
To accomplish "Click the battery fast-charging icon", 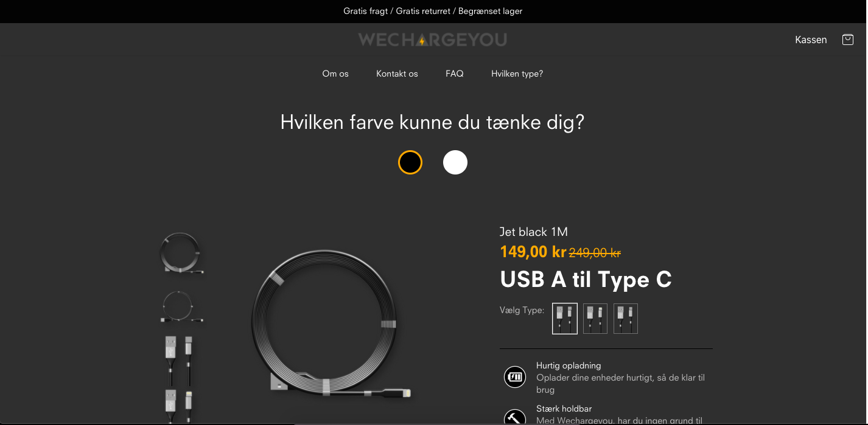I will (515, 377).
